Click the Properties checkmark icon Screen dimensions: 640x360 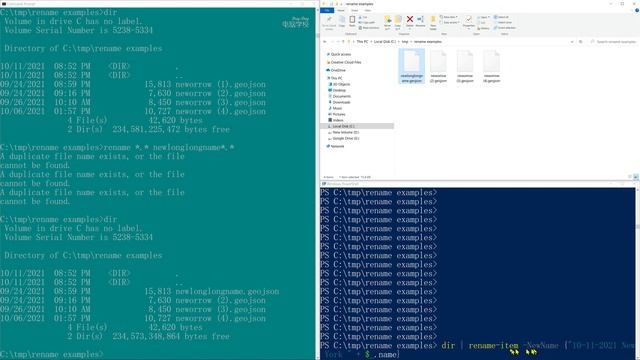pyautogui.click(x=469, y=21)
